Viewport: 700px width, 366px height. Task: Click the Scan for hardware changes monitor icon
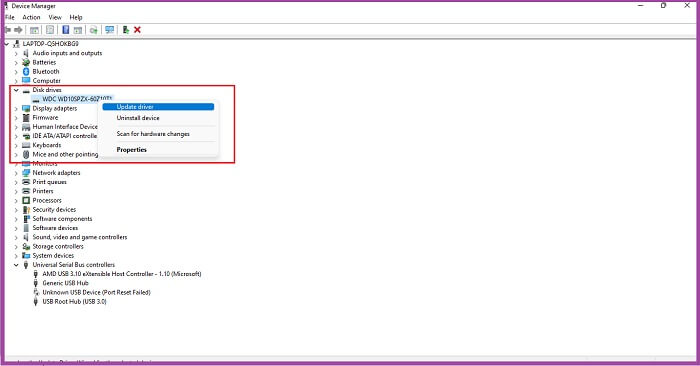(x=109, y=30)
